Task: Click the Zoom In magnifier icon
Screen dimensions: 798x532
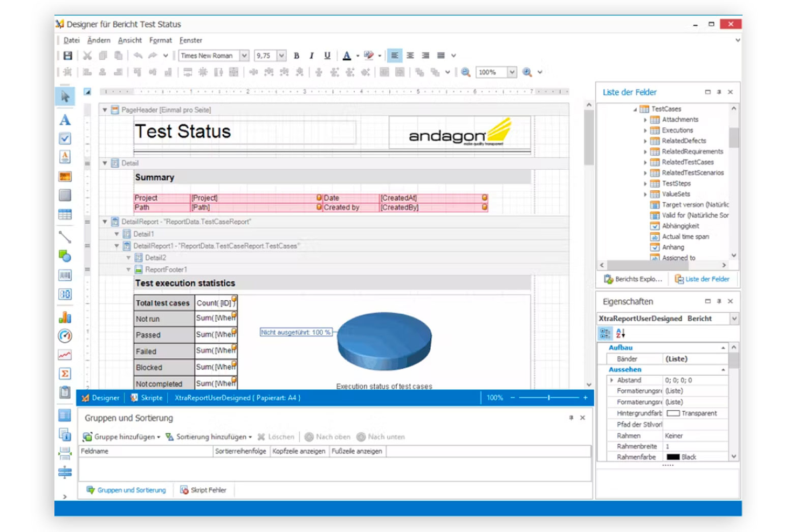Action: [527, 72]
